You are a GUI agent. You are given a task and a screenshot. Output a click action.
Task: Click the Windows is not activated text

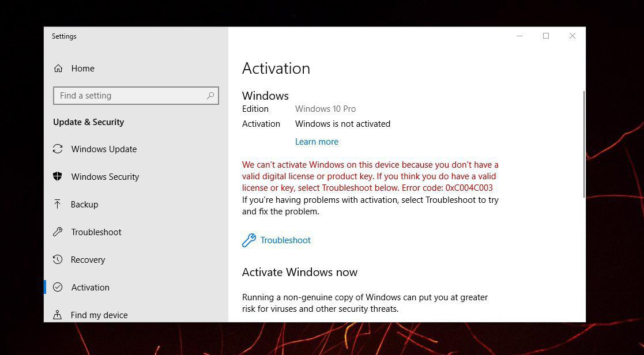[342, 124]
